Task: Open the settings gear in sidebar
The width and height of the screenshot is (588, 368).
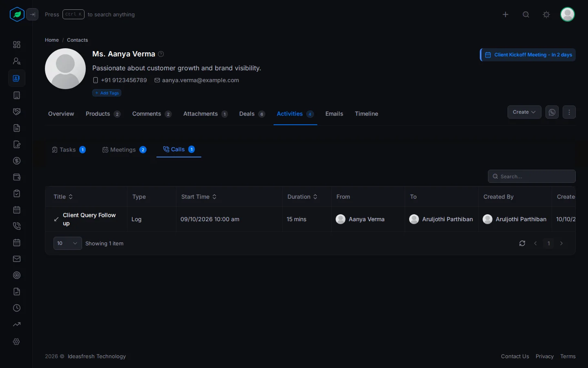Action: coord(17,341)
